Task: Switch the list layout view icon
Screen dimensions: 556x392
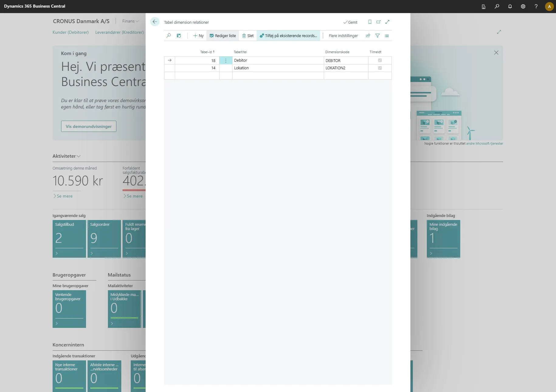Action: tap(387, 36)
